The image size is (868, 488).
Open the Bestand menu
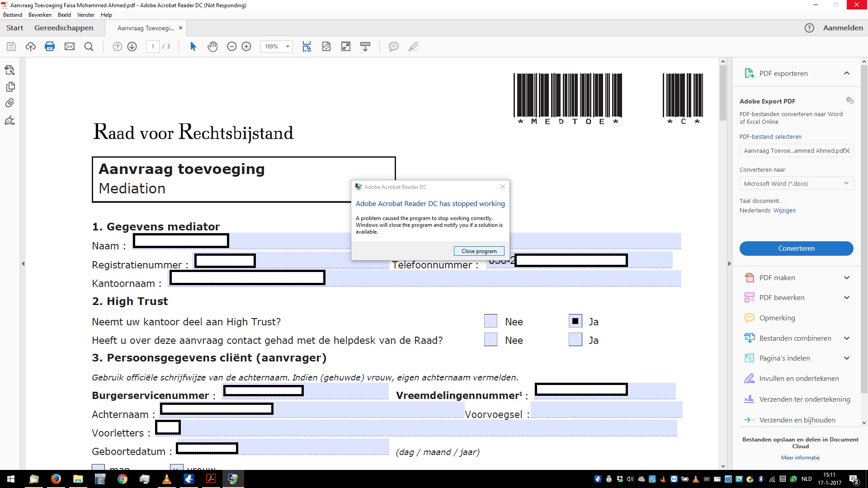point(13,15)
